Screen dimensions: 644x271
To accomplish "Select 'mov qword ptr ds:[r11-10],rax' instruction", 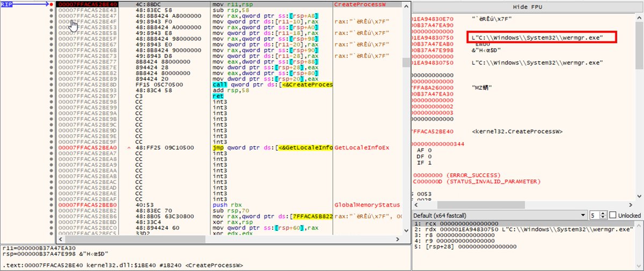I will pos(265,21).
